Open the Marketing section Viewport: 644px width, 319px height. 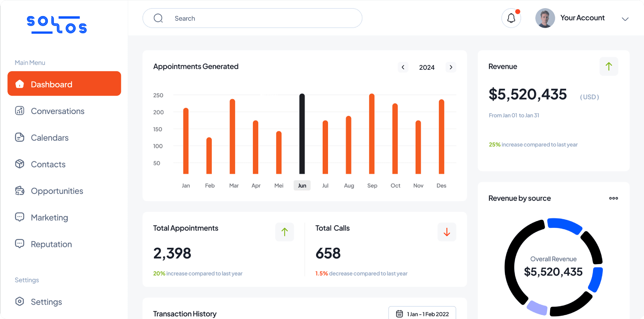(x=50, y=217)
